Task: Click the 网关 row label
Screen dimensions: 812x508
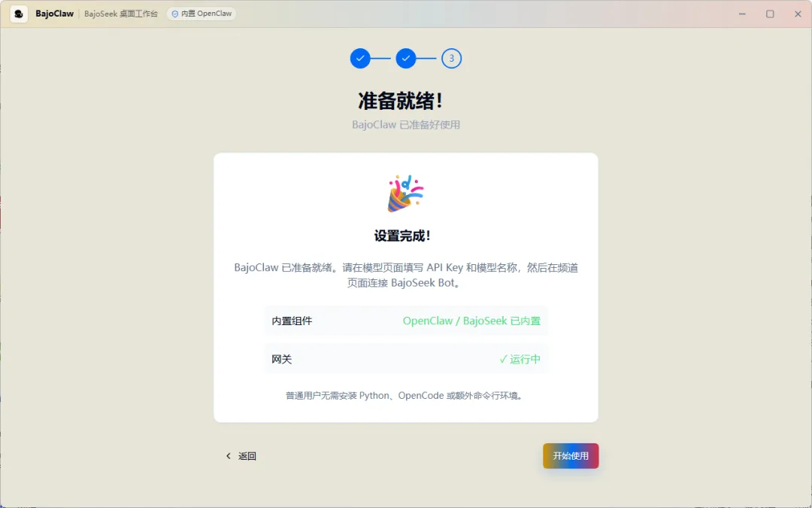Action: (x=282, y=359)
